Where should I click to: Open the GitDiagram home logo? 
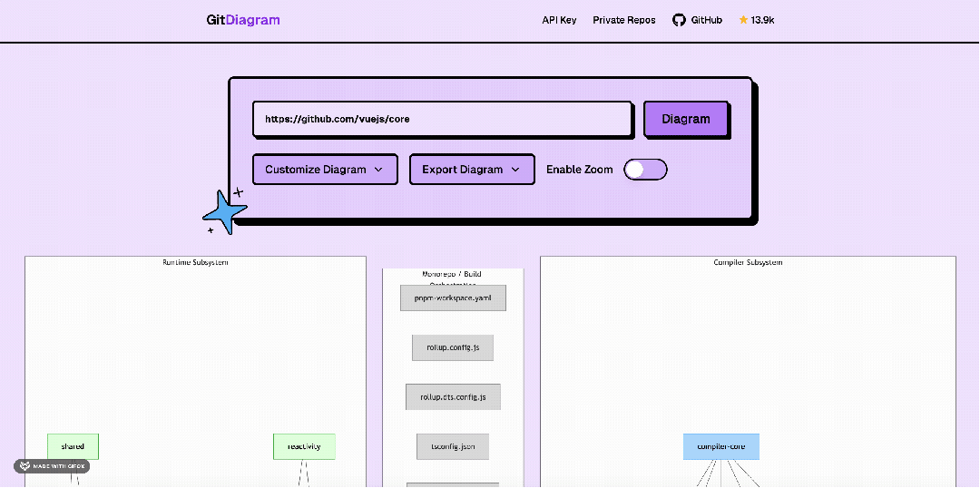[x=243, y=20]
